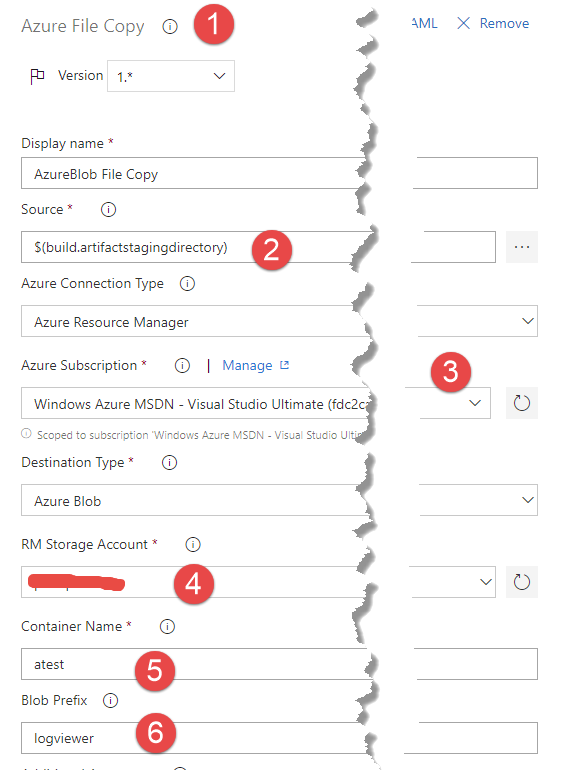This screenshot has height=770, width=568.
Task: Refresh the RM Storage Account list
Action: (x=522, y=582)
